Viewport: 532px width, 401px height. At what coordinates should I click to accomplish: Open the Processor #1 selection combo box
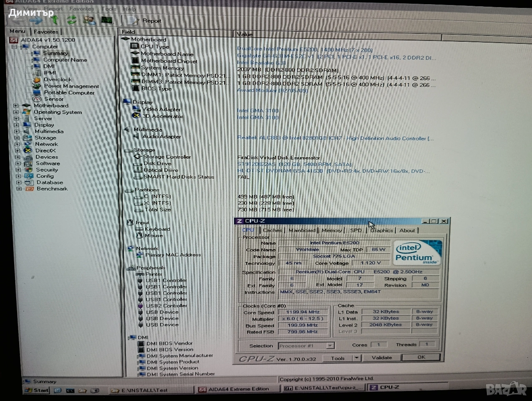click(306, 346)
